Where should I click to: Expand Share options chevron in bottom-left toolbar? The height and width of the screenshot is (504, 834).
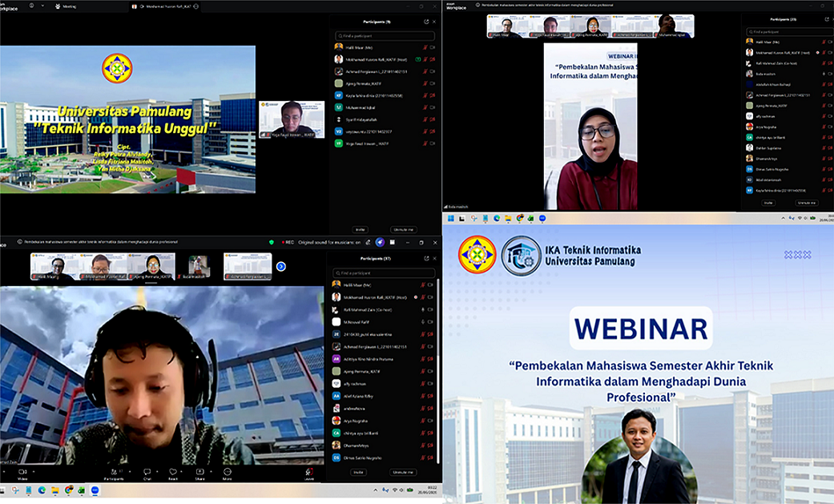pos(211,471)
